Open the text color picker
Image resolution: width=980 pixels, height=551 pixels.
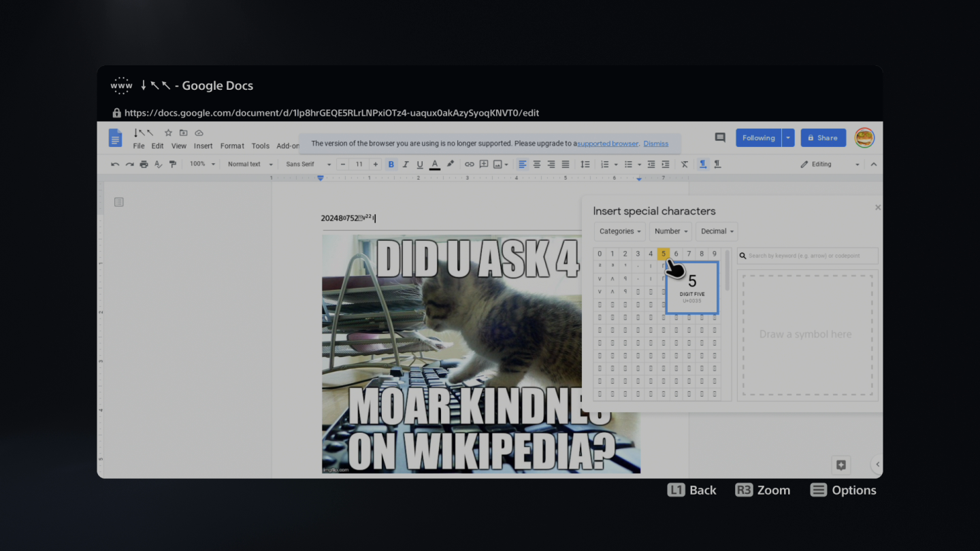[x=435, y=164]
